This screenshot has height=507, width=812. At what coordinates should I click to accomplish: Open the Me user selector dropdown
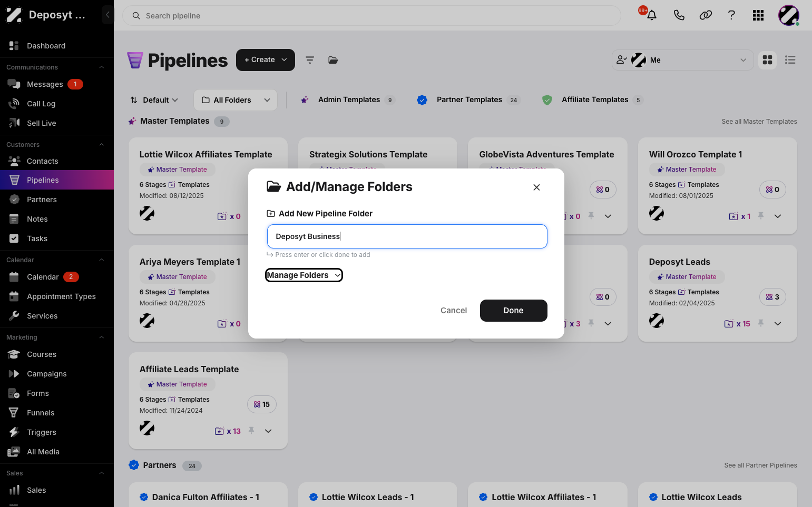(683, 60)
